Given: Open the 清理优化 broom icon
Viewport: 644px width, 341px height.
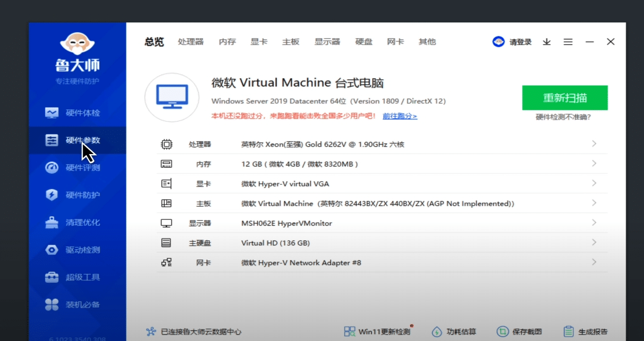Looking at the screenshot, I should [52, 223].
